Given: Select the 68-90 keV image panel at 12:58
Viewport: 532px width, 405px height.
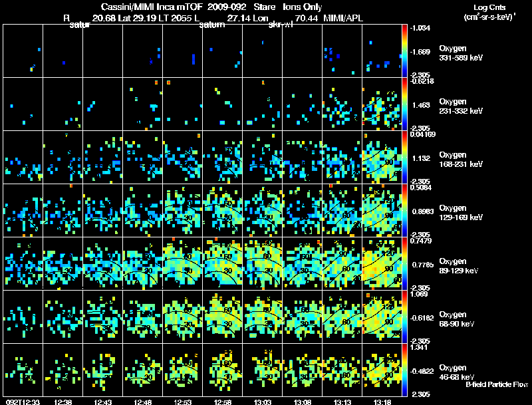Looking at the screenshot, I should coord(223,317).
